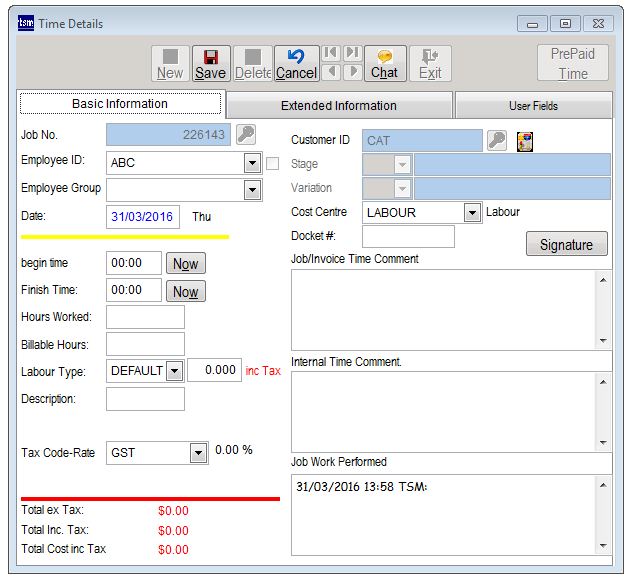Click the tsm app icon in title bar
Image resolution: width=629 pixels, height=579 pixels.
[x=26, y=23]
